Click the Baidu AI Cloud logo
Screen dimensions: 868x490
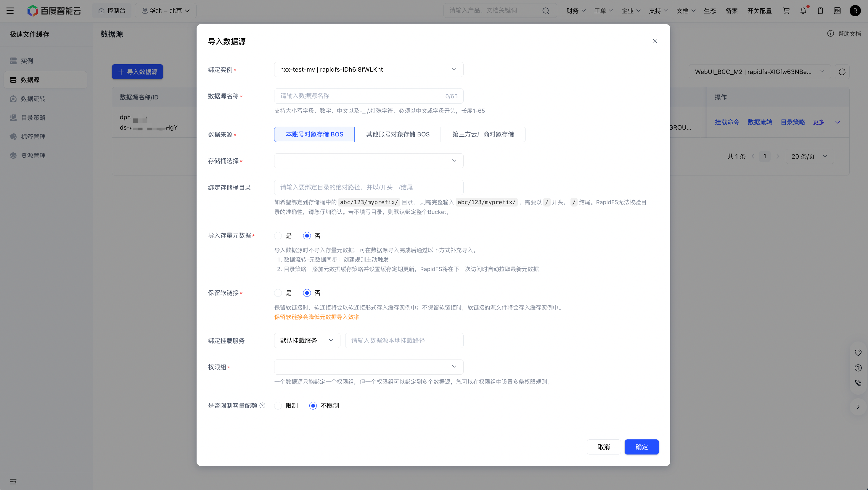click(x=54, y=11)
